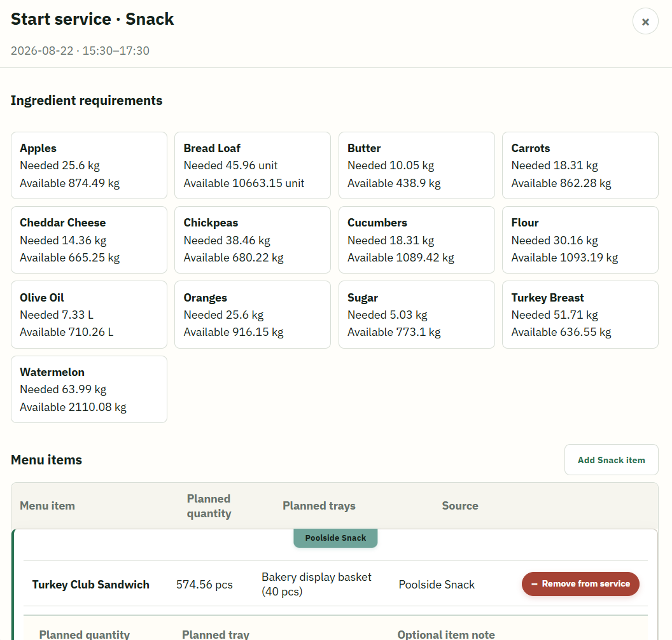Image resolution: width=672 pixels, height=640 pixels.
Task: Click the Add Snack item button
Action: pos(611,460)
